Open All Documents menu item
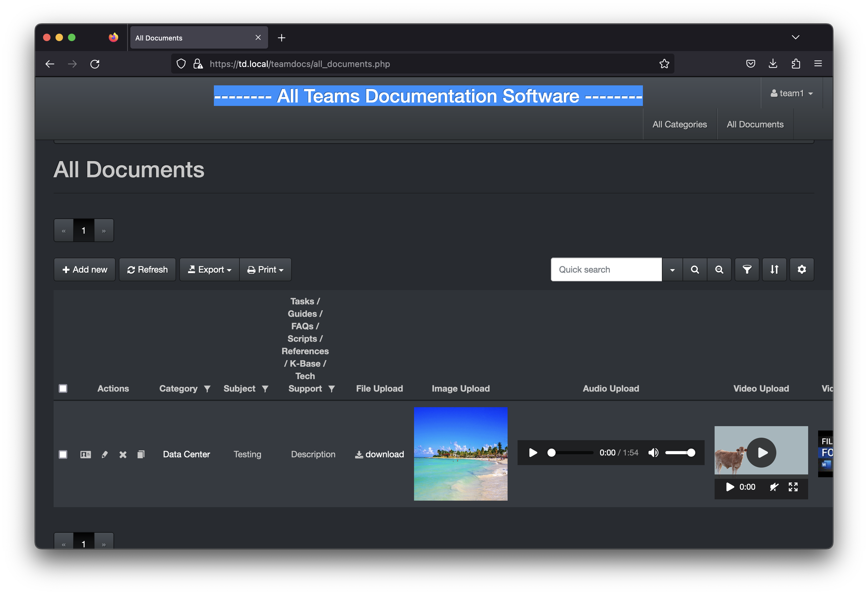The width and height of the screenshot is (868, 595). coord(755,124)
